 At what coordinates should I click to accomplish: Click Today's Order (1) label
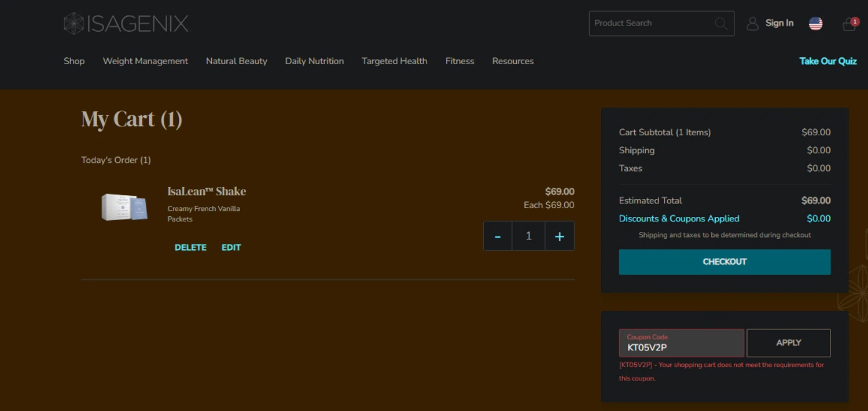pyautogui.click(x=116, y=160)
